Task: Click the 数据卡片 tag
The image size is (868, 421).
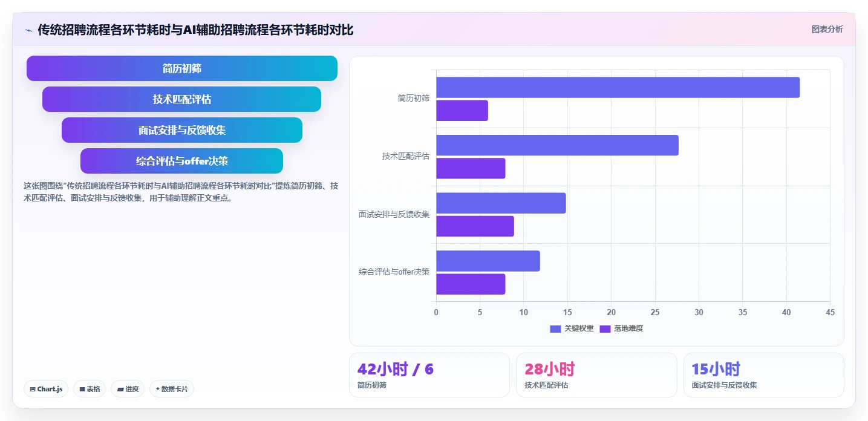Action: coord(172,389)
